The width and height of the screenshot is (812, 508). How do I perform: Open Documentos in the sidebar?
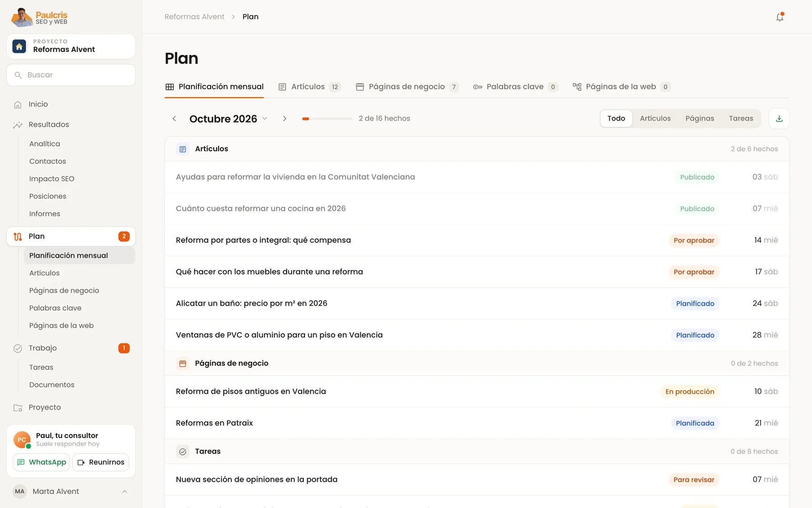[x=79, y=385]
